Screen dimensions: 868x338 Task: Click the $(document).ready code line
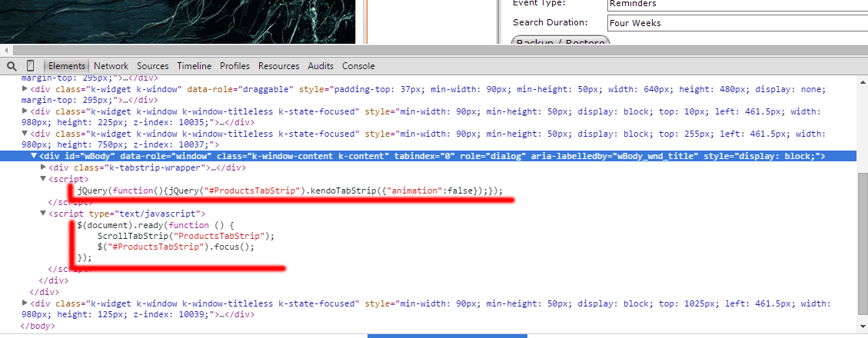[x=156, y=224]
